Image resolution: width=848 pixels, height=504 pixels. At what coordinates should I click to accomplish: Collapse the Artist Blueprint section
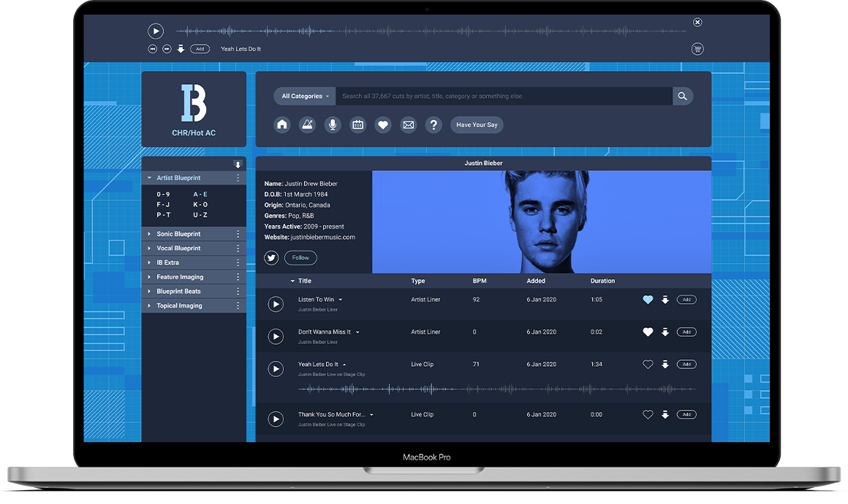149,177
